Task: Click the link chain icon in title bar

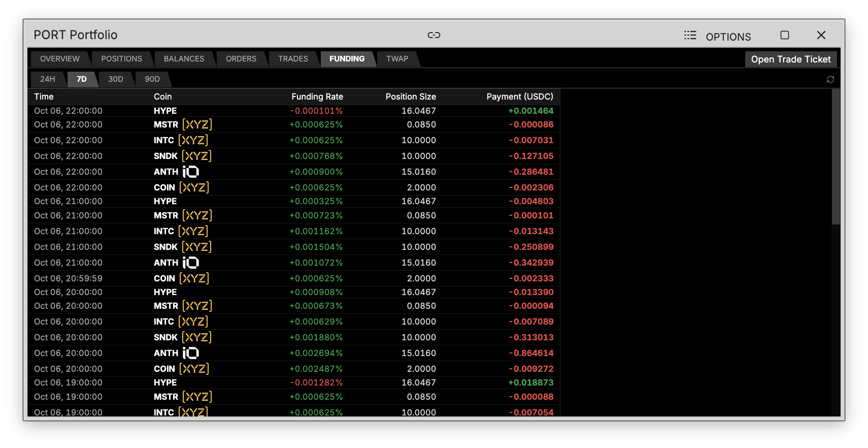Action: point(434,35)
